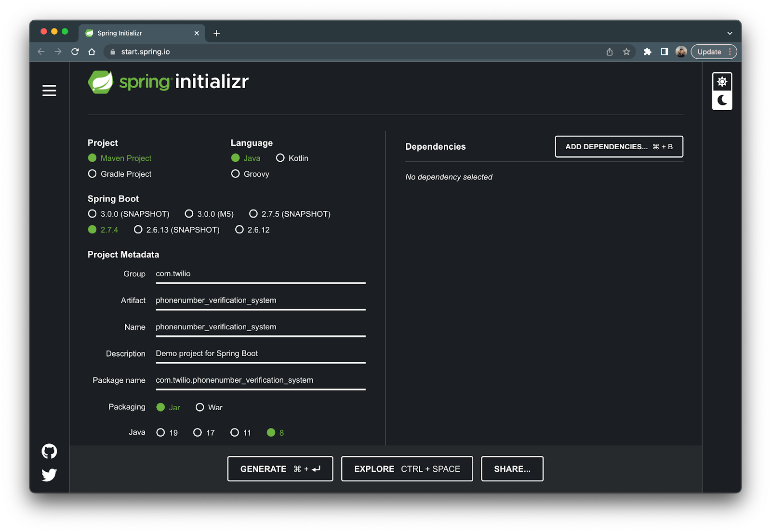Go forward in browser history
Image resolution: width=771 pixels, height=532 pixels.
[58, 52]
